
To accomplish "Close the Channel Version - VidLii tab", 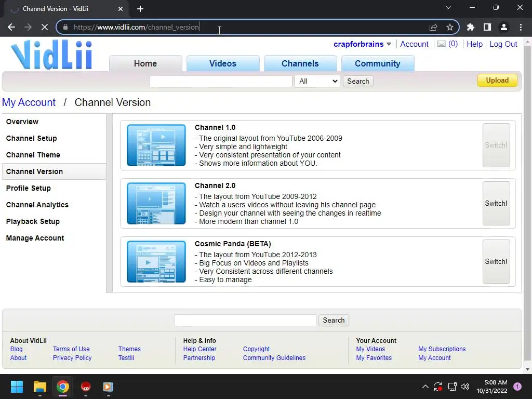I will pos(121,9).
